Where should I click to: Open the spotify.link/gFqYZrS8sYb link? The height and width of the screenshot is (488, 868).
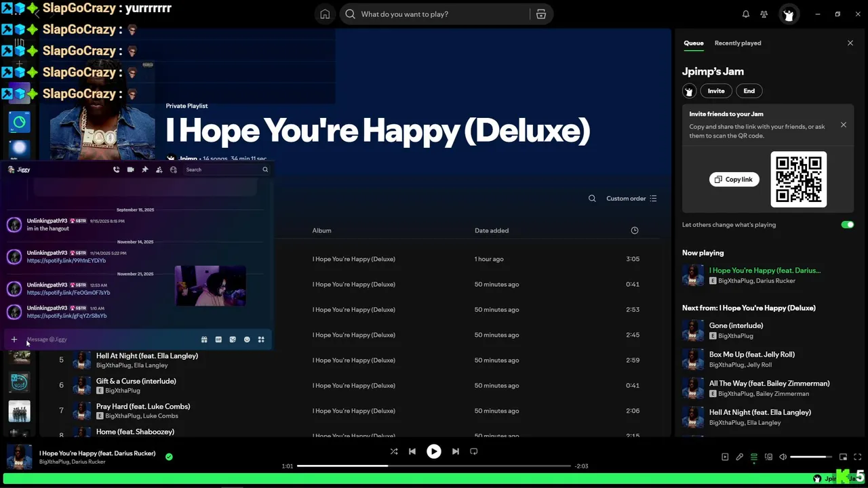[66, 316]
